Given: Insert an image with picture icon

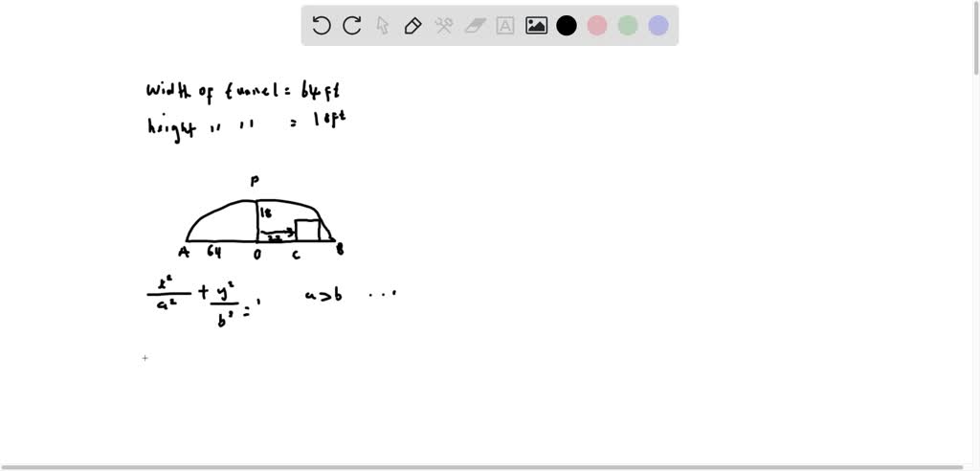Looking at the screenshot, I should pos(536,26).
